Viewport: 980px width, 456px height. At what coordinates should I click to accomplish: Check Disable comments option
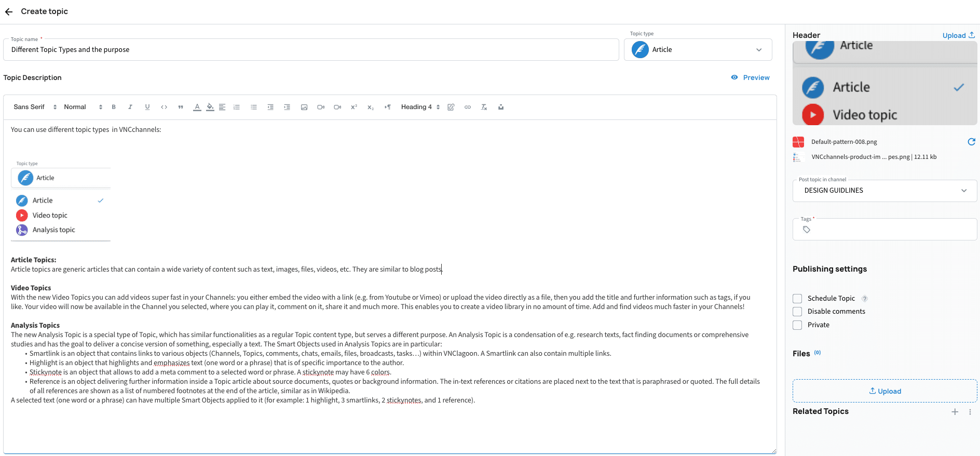point(797,311)
